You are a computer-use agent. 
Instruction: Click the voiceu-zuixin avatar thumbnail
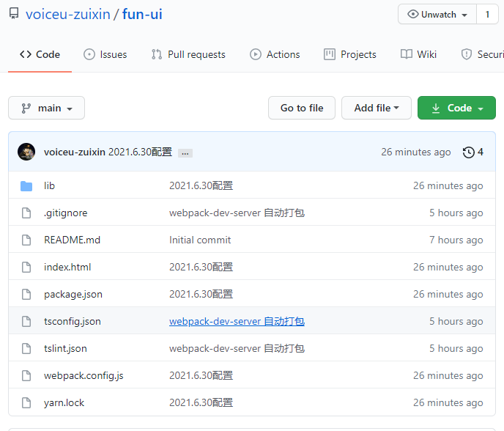click(26, 152)
